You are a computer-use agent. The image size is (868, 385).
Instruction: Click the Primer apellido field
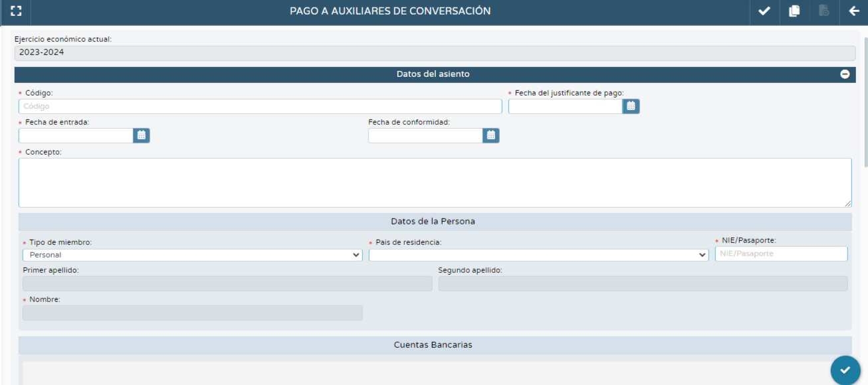pyautogui.click(x=227, y=283)
